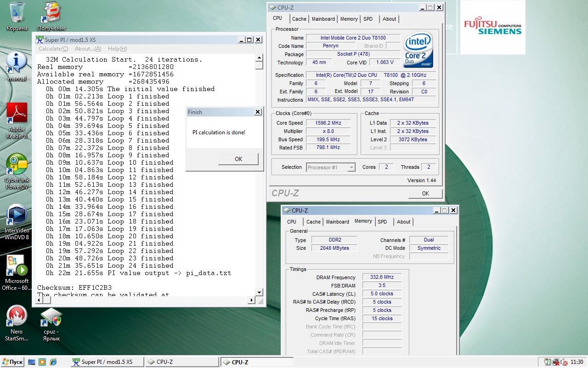Click the leftmost system tray icon

click(x=548, y=362)
